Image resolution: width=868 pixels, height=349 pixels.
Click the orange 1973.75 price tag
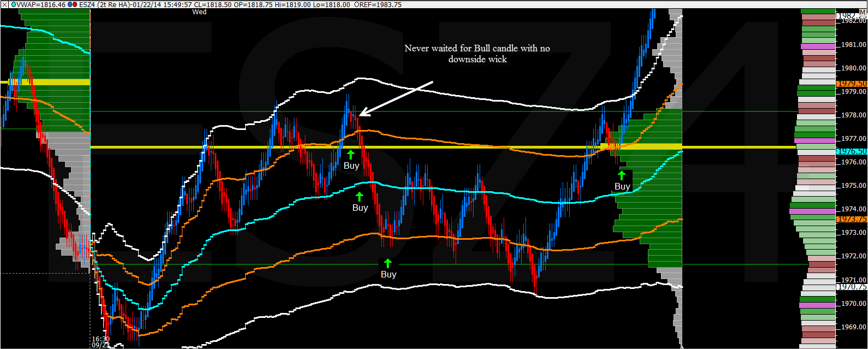(x=852, y=219)
